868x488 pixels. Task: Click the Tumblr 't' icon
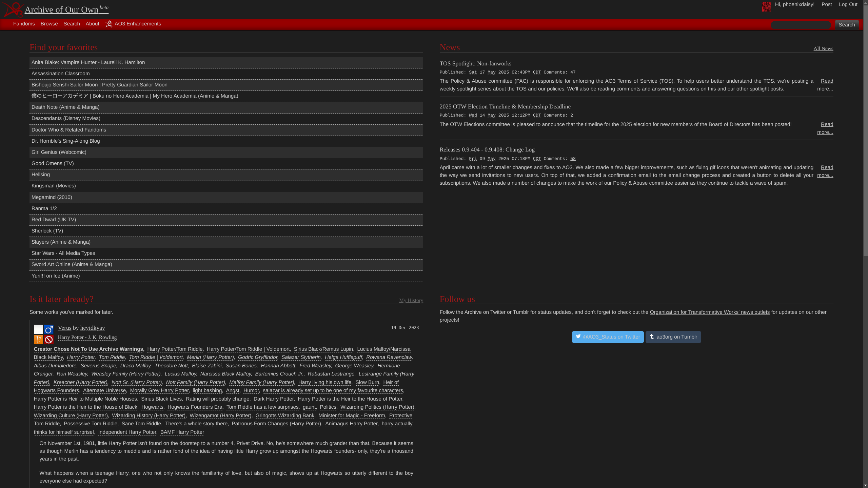pyautogui.click(x=652, y=337)
